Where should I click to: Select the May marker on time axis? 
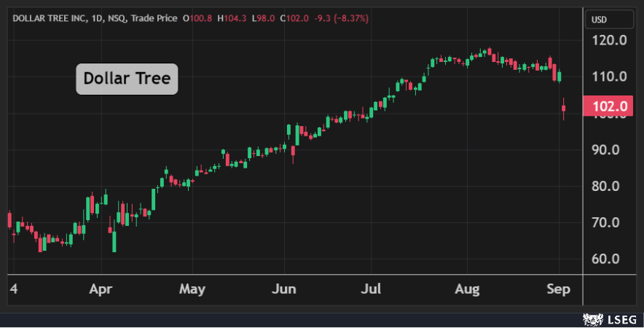tap(192, 289)
